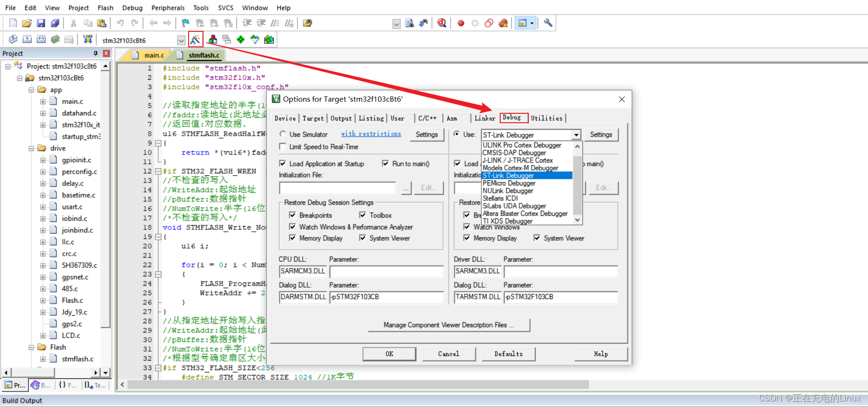Open Options for Target magic wand icon

[x=195, y=40]
